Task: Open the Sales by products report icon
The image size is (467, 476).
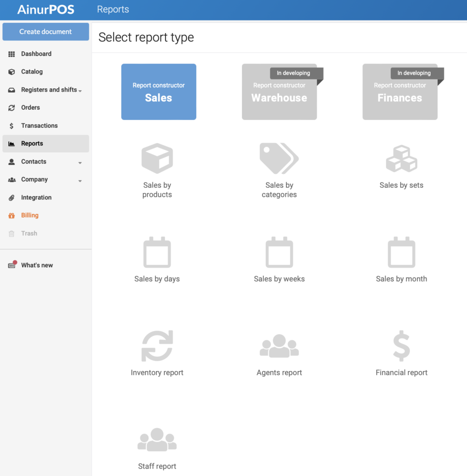Action: [157, 158]
